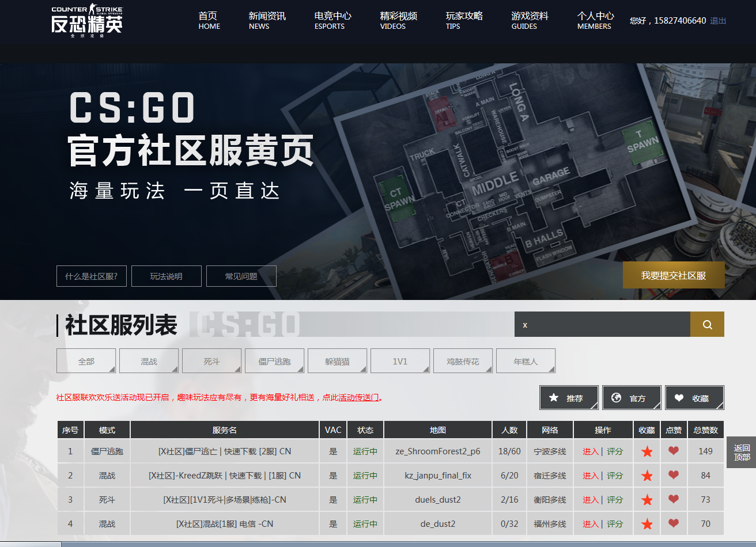This screenshot has width=756, height=547.
Task: Click the Counter-Strike site logo
Action: (x=87, y=20)
